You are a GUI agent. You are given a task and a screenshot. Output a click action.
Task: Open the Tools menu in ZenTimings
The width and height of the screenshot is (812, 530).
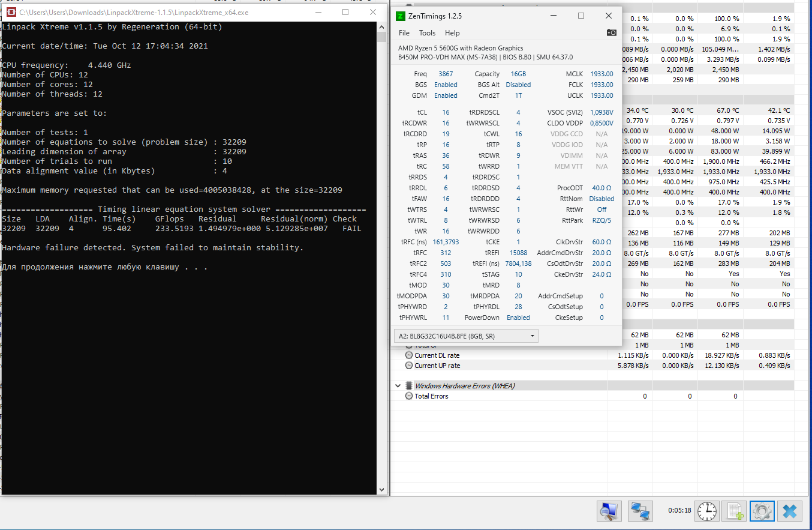pos(427,33)
